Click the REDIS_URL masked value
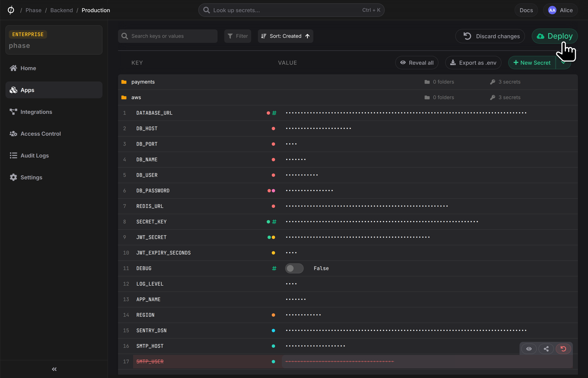Screen dimensions: 588x378 (x=367, y=206)
